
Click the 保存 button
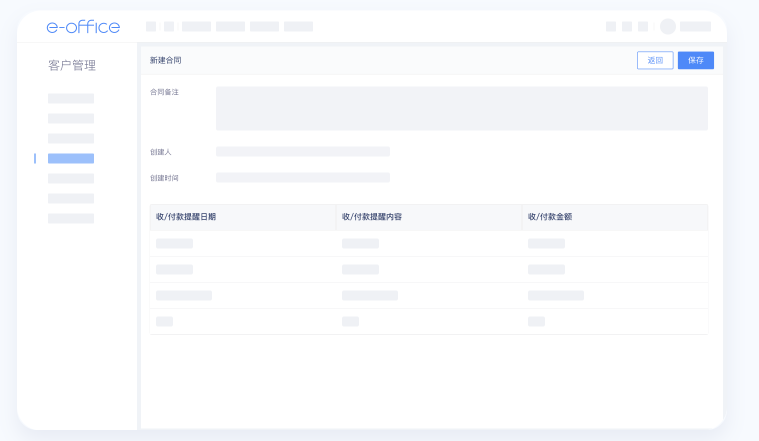click(695, 61)
